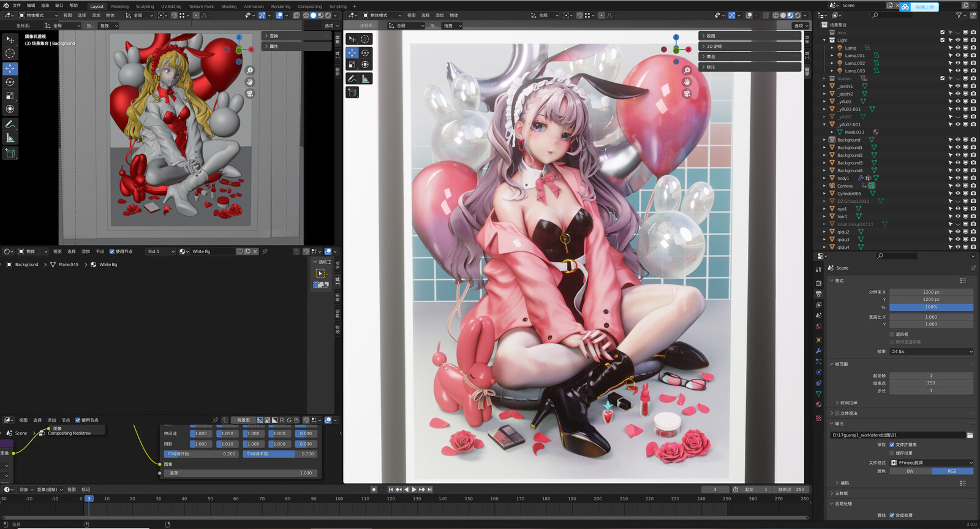Screen dimensions: 980x529
Task: Click zoom magnifier gizmo in left viewport
Action: click(x=250, y=70)
